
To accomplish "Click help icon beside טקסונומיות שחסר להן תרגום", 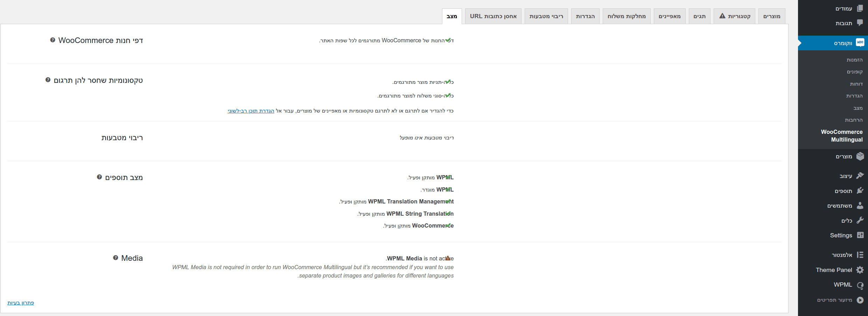I will (x=48, y=80).
